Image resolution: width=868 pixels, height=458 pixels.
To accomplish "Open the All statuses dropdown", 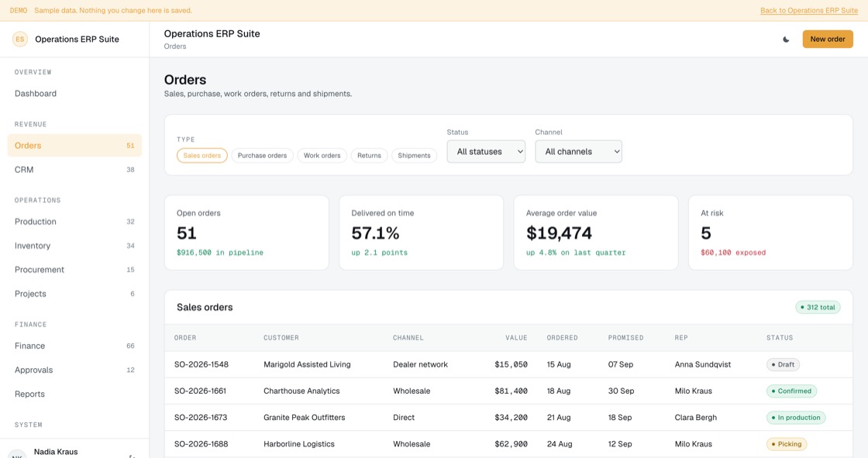I will click(486, 152).
